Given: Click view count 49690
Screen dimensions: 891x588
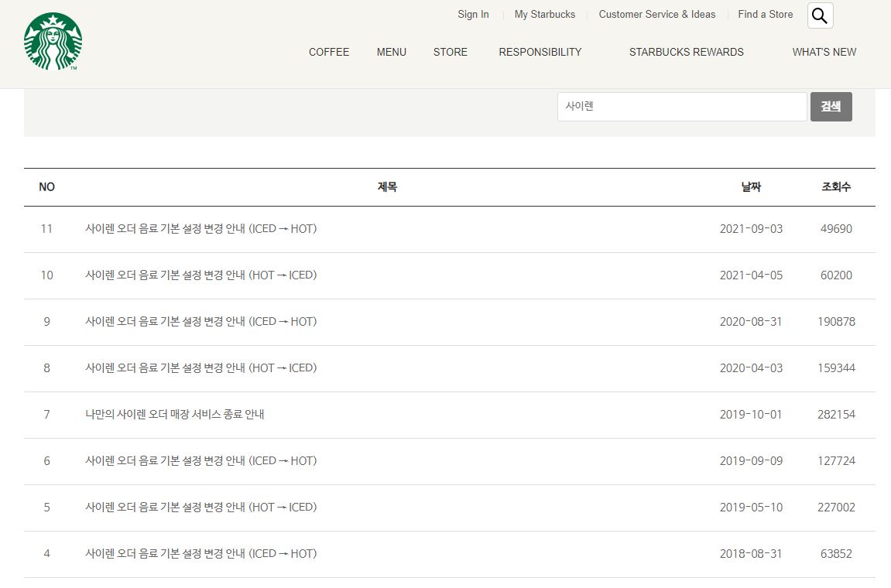Looking at the screenshot, I should [836, 229].
